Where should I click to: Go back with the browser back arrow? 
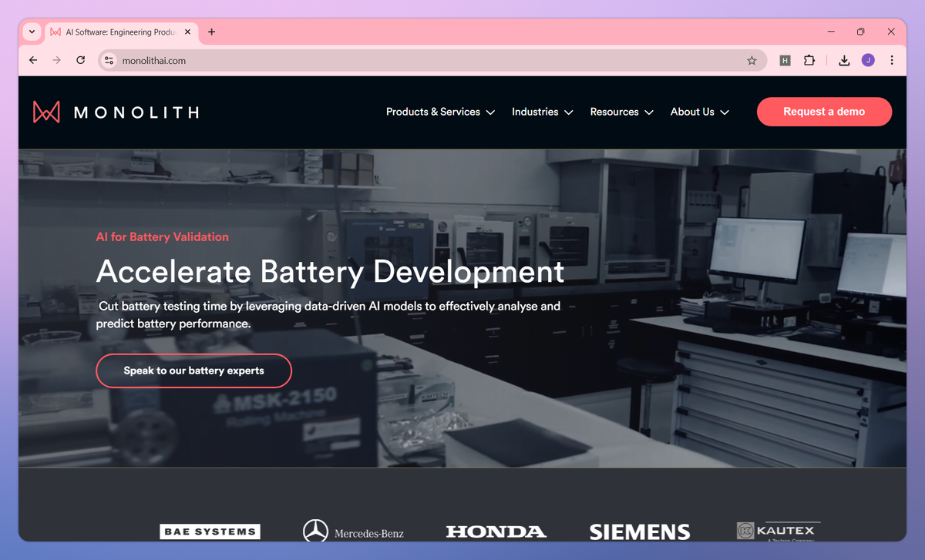point(32,60)
